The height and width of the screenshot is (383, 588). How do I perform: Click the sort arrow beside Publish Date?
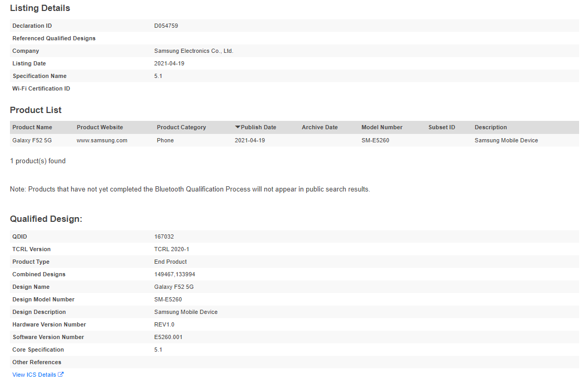coord(238,127)
